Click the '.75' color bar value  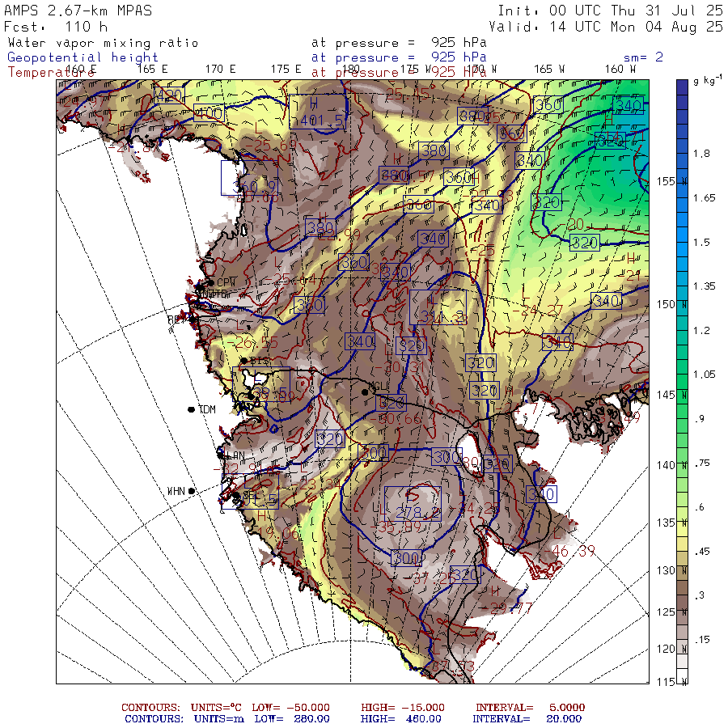[x=702, y=463]
